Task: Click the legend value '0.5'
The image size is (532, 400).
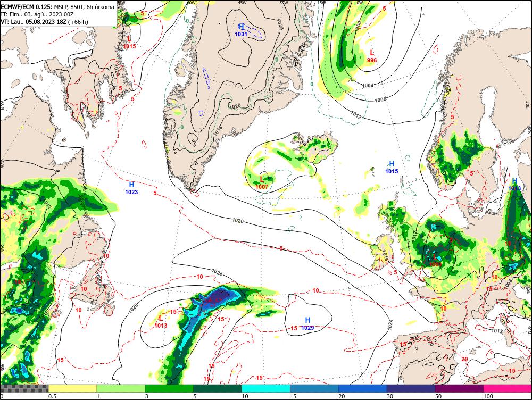Action: [x=52, y=396]
